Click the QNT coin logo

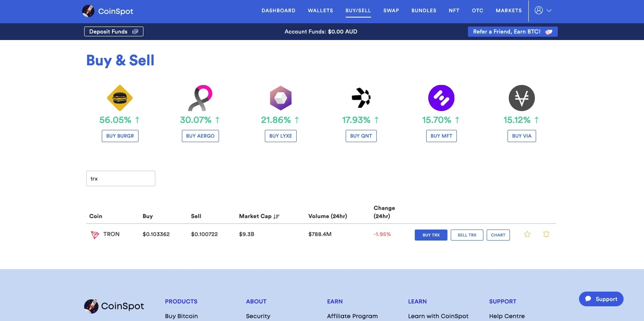click(361, 98)
